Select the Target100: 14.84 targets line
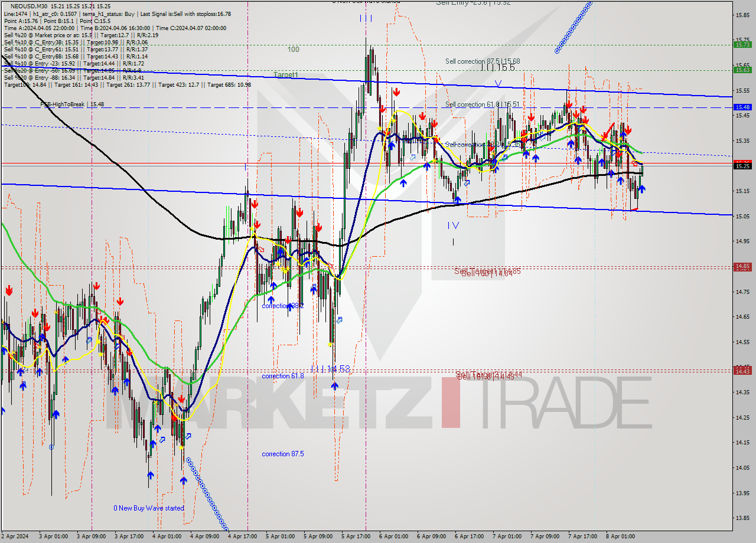This screenshot has width=756, height=543. click(127, 84)
